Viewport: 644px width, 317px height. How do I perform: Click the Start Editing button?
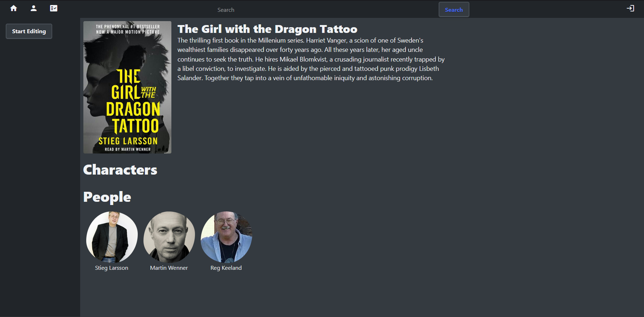pyautogui.click(x=29, y=31)
